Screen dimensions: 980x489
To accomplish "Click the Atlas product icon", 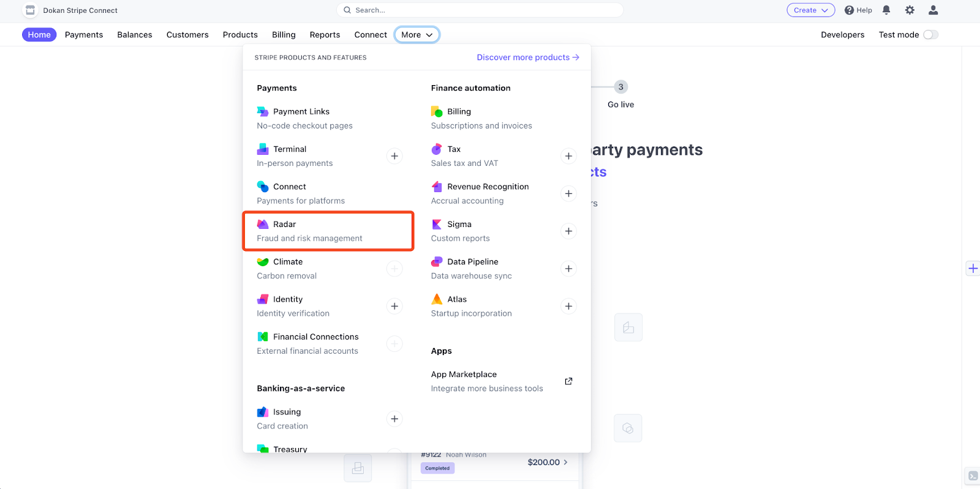I will (x=437, y=299).
